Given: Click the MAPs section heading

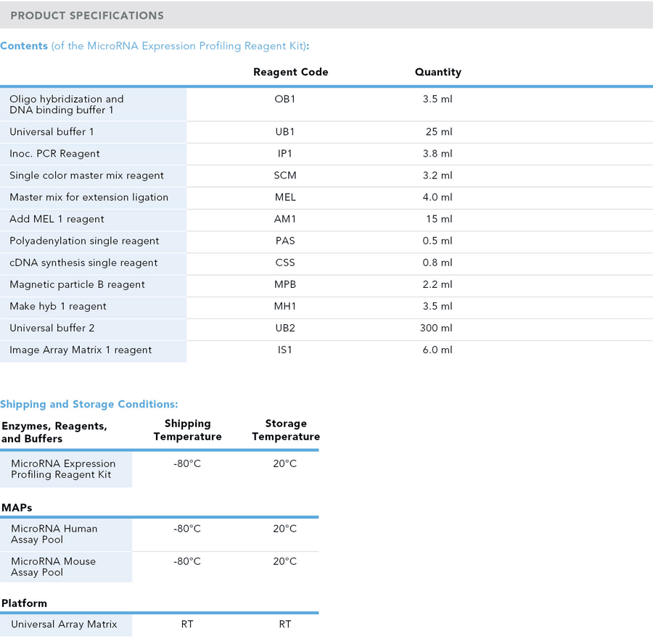Looking at the screenshot, I should (x=17, y=508).
